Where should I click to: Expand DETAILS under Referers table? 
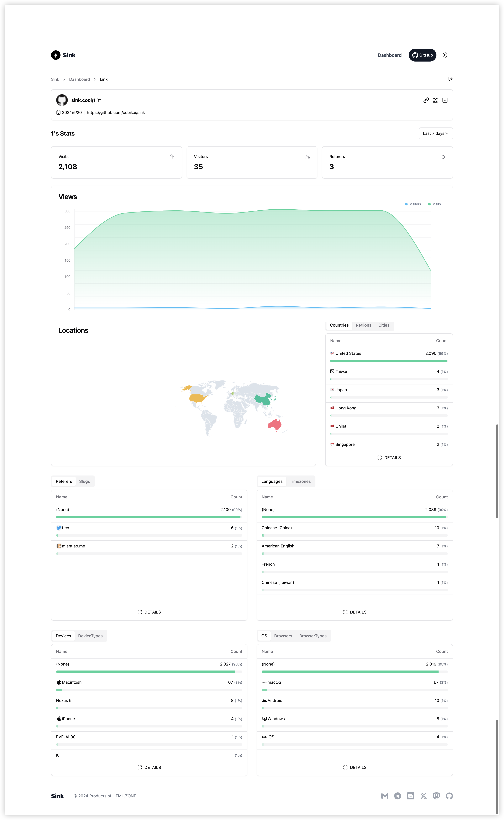[149, 612]
